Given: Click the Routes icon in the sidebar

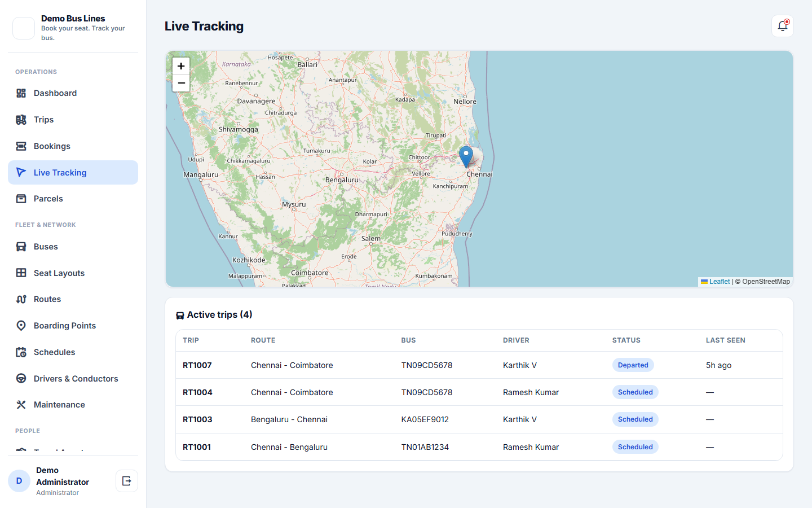Looking at the screenshot, I should tap(21, 299).
